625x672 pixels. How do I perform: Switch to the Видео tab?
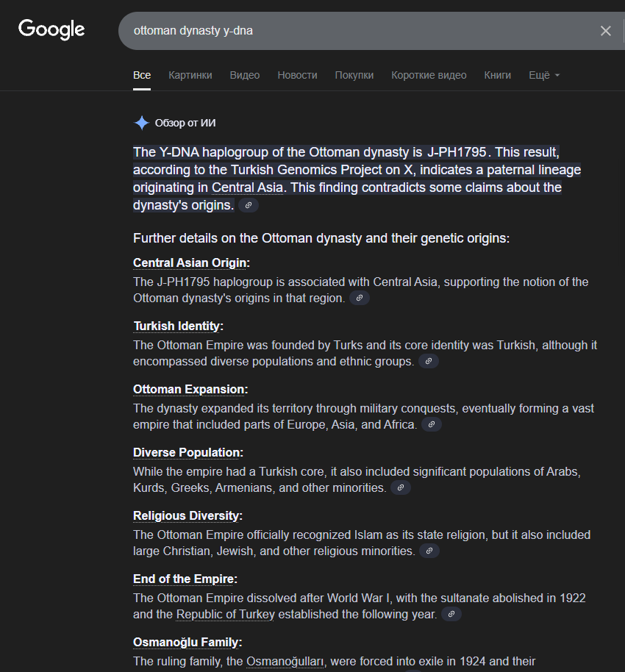coord(244,75)
